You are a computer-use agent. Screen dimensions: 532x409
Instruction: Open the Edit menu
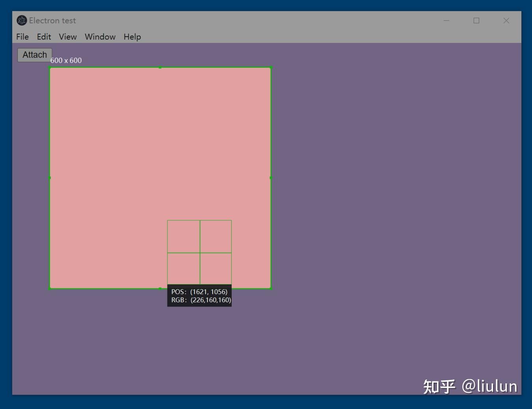tap(44, 37)
